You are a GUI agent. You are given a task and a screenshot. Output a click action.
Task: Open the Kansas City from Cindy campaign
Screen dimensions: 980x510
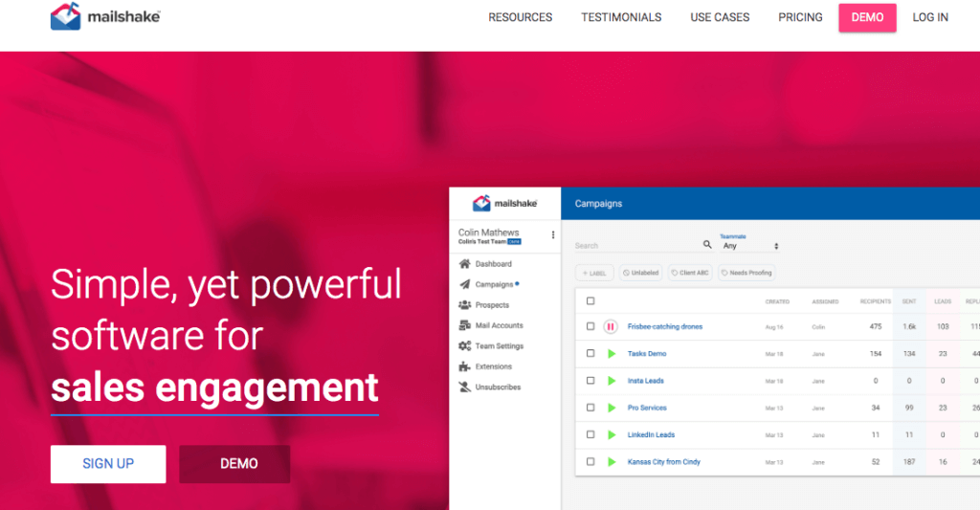tap(664, 461)
